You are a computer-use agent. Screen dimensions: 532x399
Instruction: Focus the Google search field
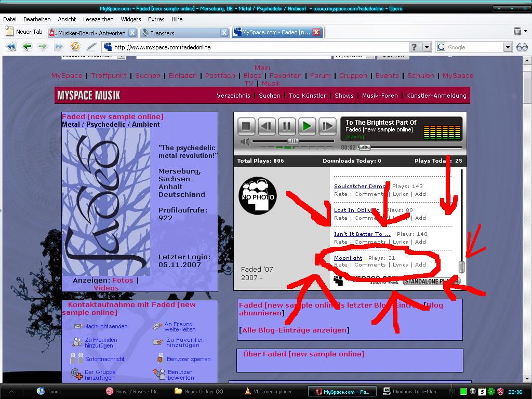475,47
